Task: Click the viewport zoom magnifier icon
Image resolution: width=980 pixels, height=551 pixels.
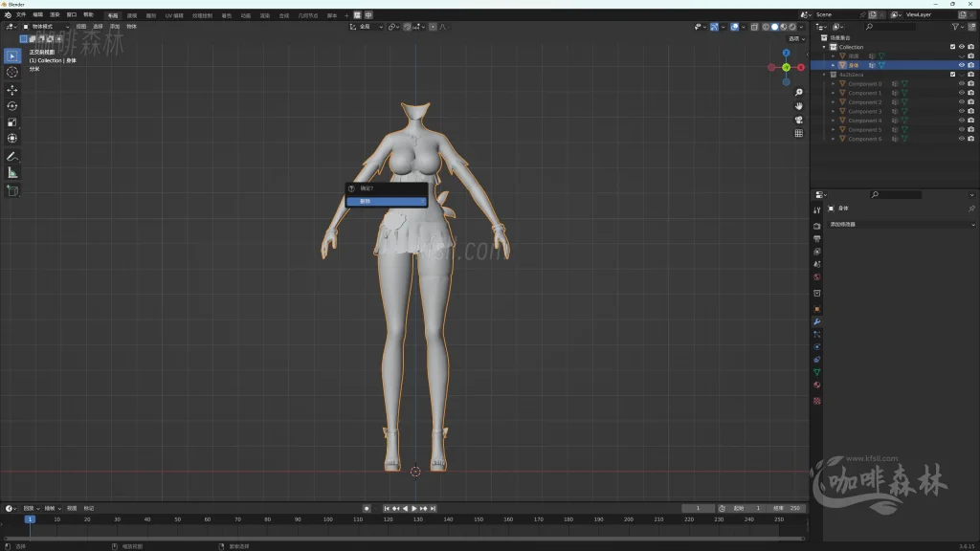Action: (799, 93)
